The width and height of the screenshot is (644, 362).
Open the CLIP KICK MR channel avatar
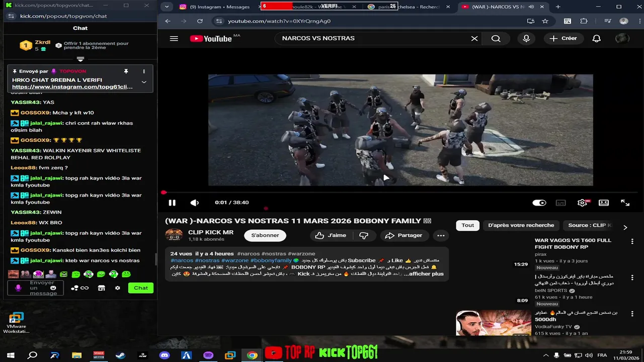click(174, 235)
